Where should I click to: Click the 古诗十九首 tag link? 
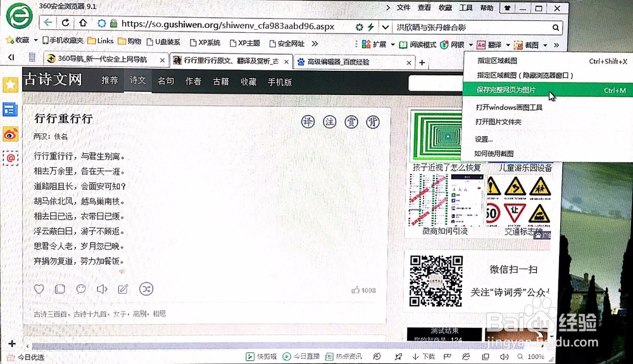[x=90, y=313]
